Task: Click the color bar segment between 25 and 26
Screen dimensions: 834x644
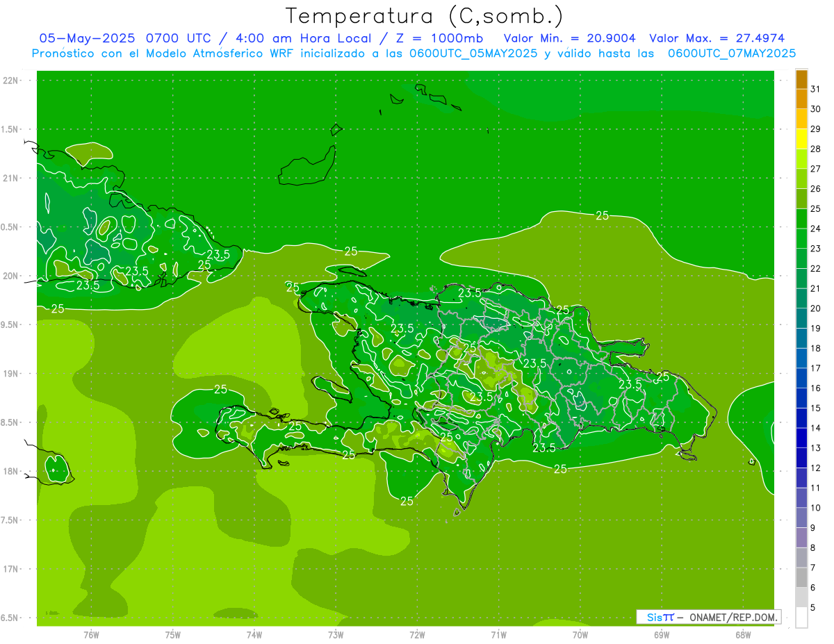Action: (801, 199)
